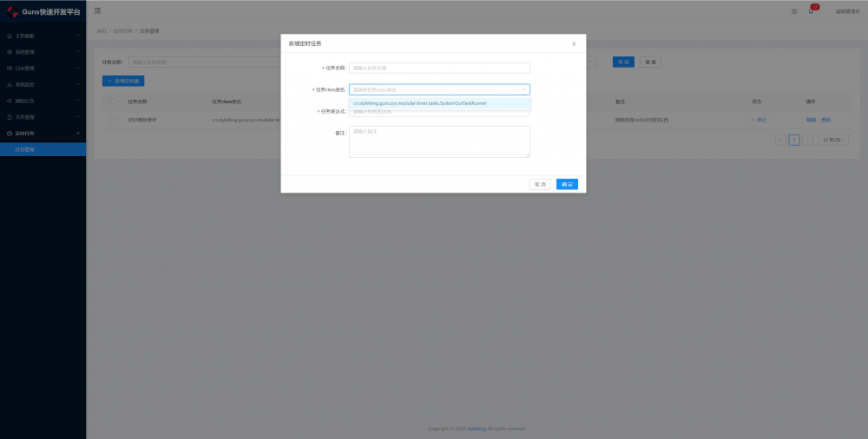Collapse the sidebar with the hamburger icon

click(x=97, y=11)
